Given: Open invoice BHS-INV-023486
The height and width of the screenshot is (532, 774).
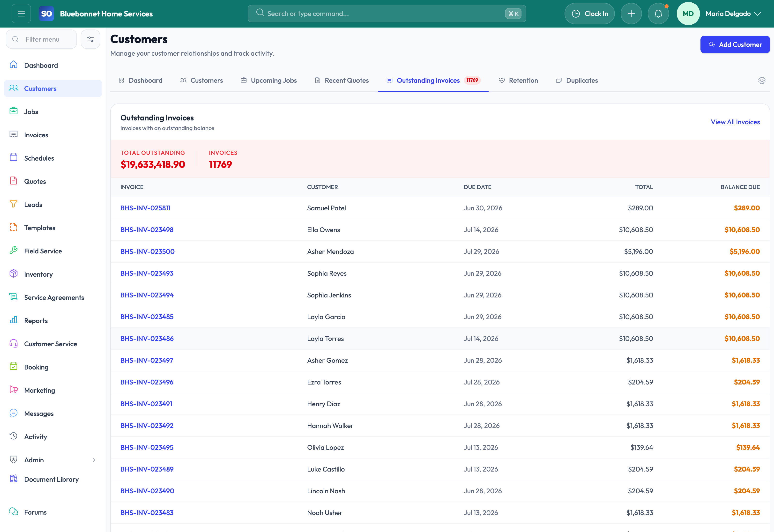Looking at the screenshot, I should point(147,338).
